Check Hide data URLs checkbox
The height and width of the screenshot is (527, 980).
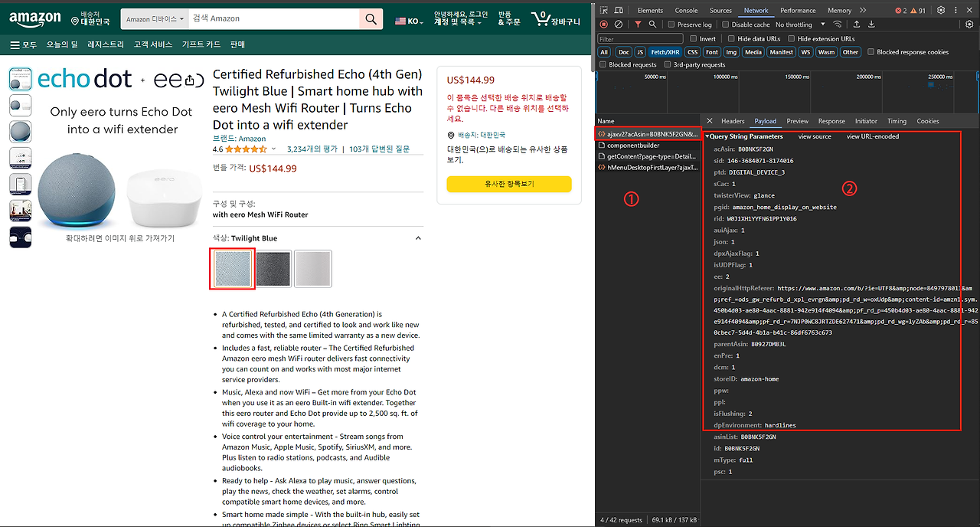pyautogui.click(x=731, y=38)
